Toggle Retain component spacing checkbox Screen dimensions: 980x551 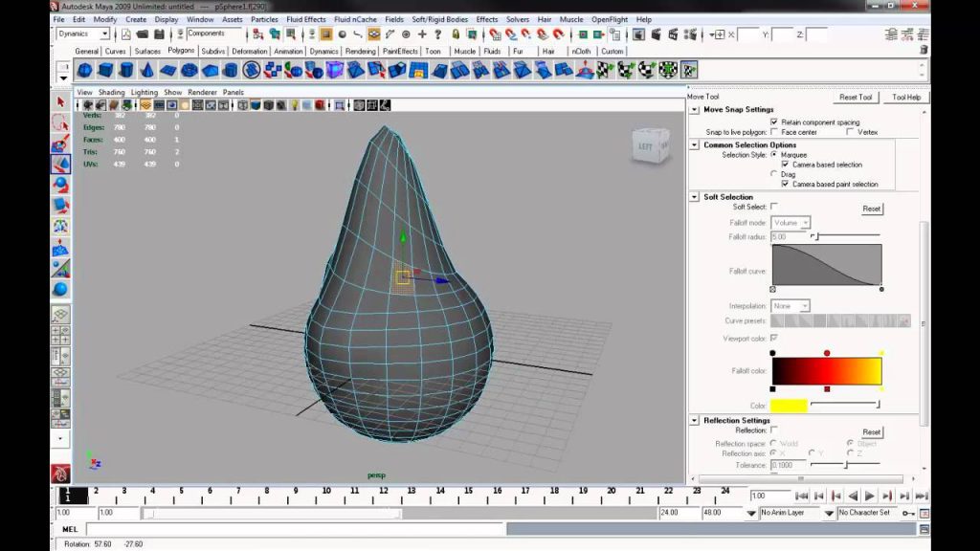click(x=774, y=121)
